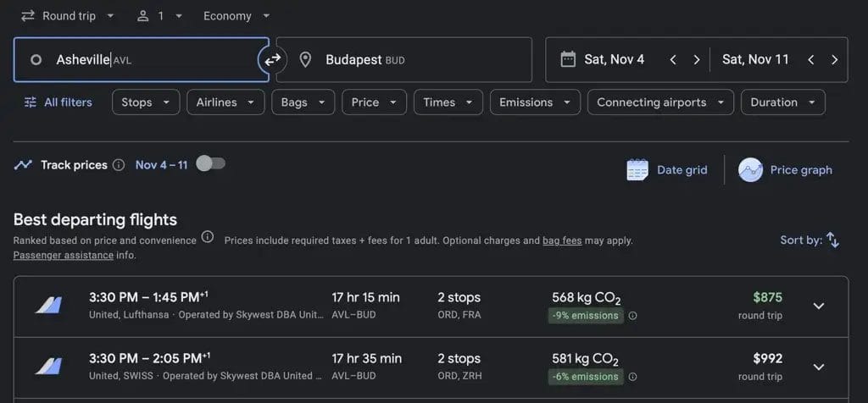Go to previous return date before Nov 11

(x=810, y=60)
